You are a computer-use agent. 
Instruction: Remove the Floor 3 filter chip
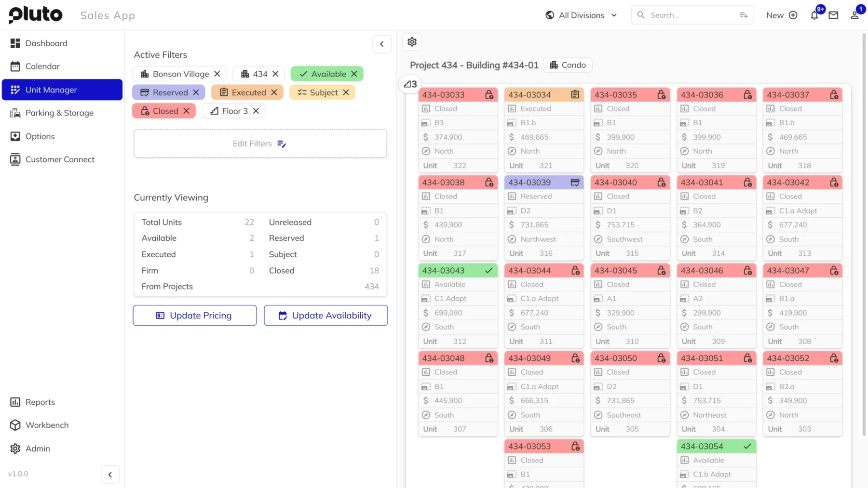[x=256, y=111]
